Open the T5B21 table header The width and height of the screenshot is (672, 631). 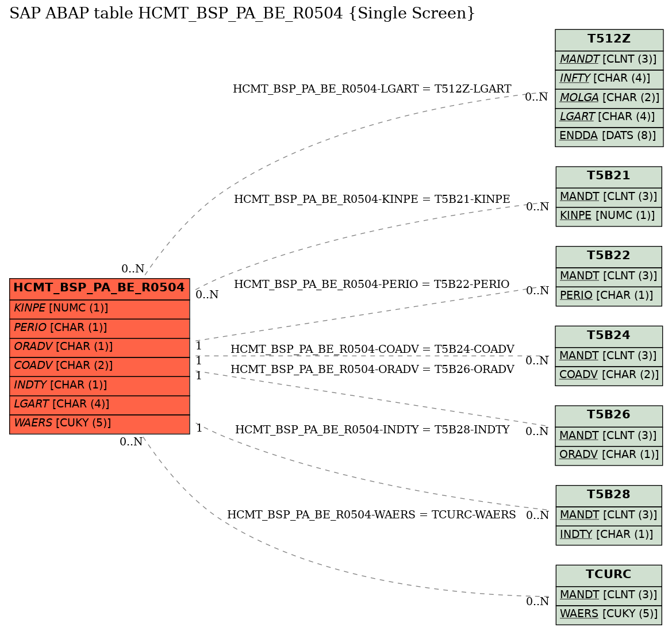click(x=609, y=177)
